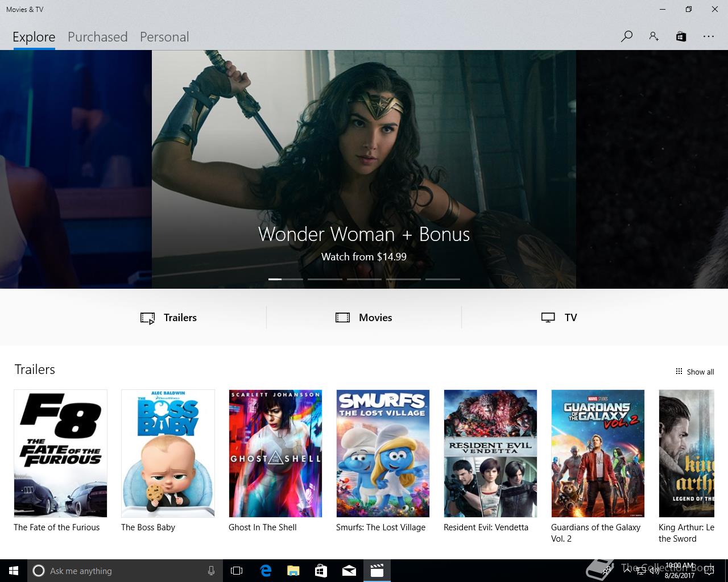Open Guardians of the Galaxy Vol. 2 poster
Screen dimensions: 728x582
coord(598,454)
